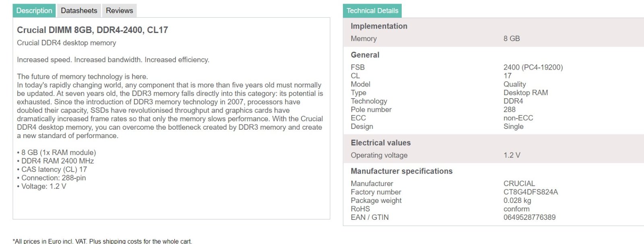This screenshot has height=244, width=644.
Task: Switch to the Reviews tab
Action: [x=119, y=11]
